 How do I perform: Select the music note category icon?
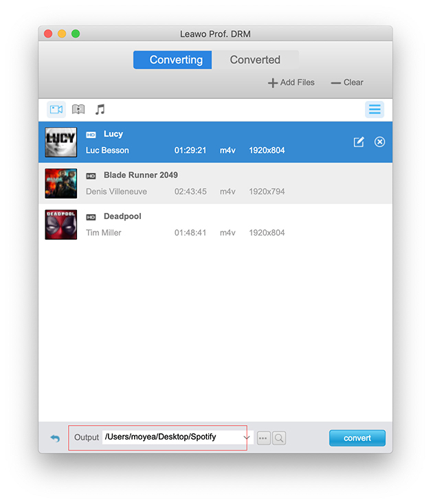pos(100,109)
